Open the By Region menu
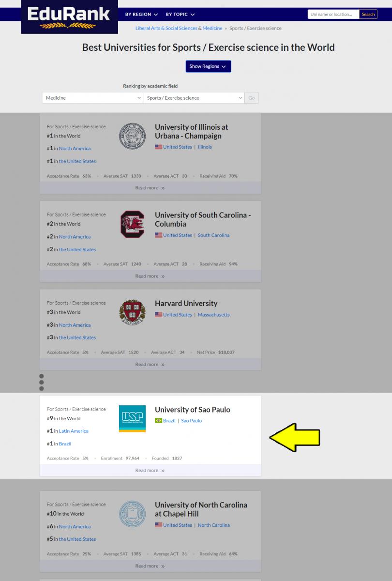This screenshot has height=581, width=392. click(141, 15)
